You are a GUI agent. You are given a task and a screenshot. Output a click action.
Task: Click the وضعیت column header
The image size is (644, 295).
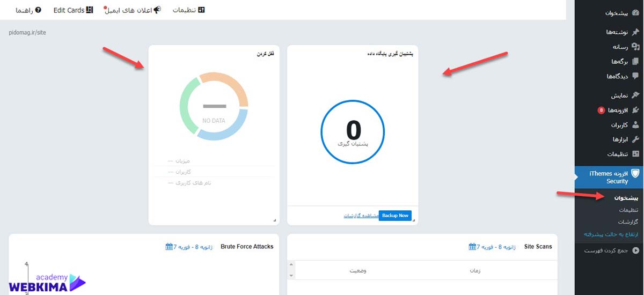coord(358,271)
